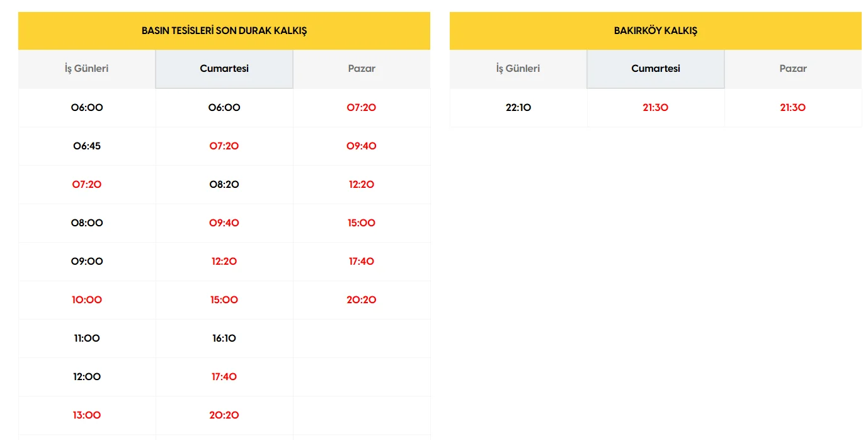Screen dimensions: 868x440
Task: Select 17:40 in the Basın Tesisleri Pazar column
Action: coord(362,262)
